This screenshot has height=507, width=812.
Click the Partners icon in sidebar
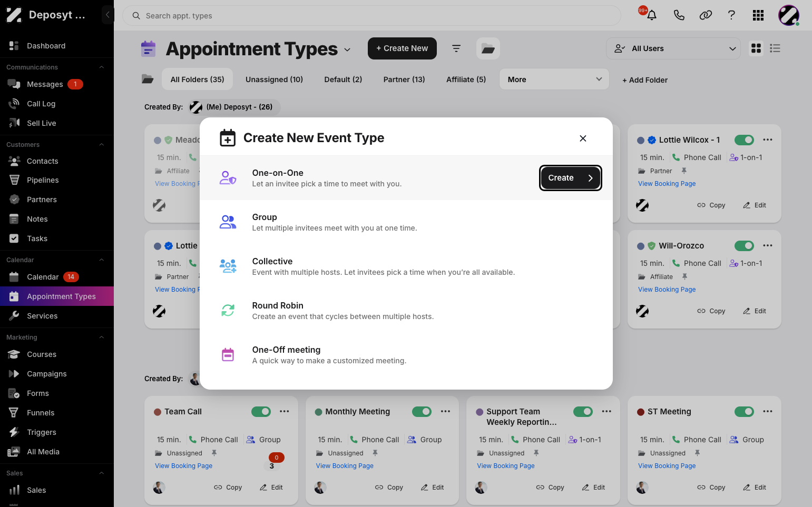(x=14, y=200)
